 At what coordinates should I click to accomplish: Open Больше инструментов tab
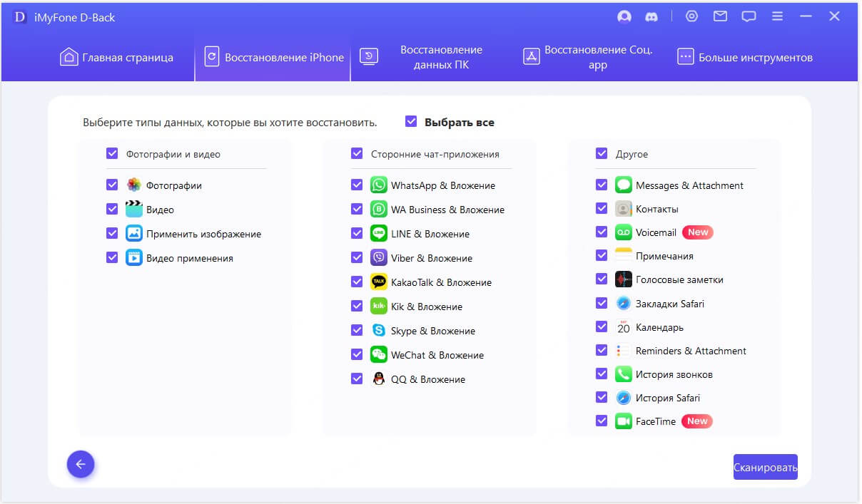click(x=745, y=58)
